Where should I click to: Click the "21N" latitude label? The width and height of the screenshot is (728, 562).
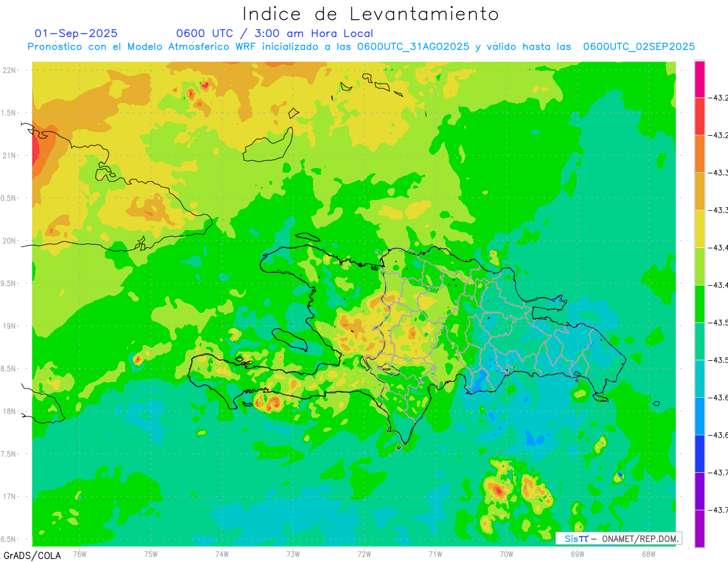point(8,156)
